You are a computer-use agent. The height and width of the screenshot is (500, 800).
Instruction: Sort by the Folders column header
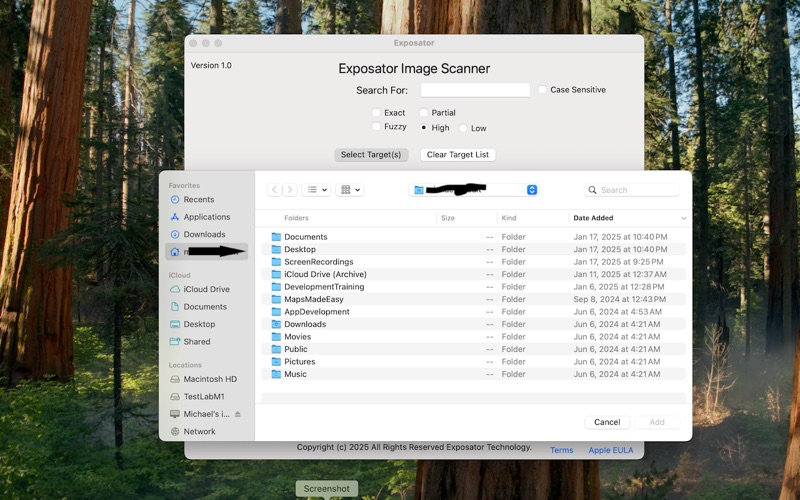296,218
